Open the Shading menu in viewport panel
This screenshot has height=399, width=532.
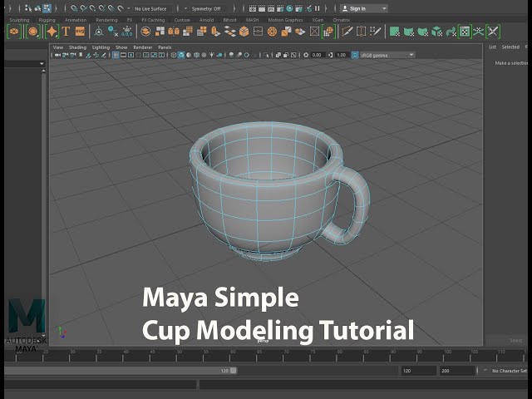click(x=77, y=47)
